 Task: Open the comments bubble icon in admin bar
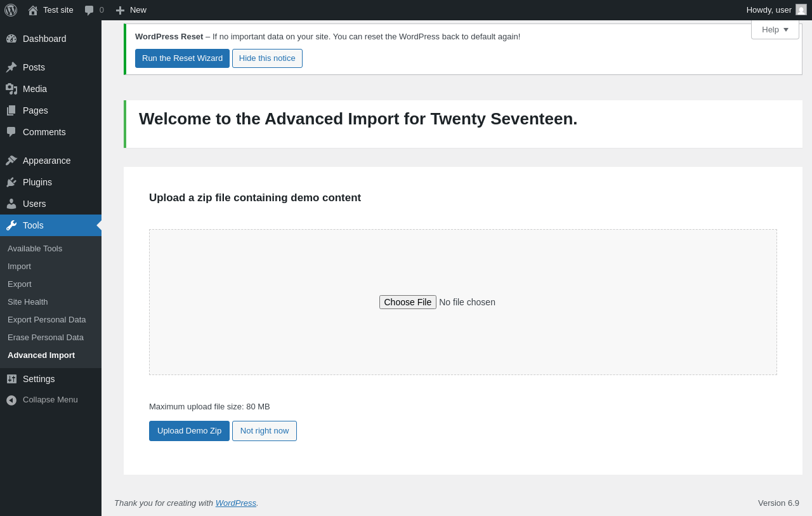89,10
